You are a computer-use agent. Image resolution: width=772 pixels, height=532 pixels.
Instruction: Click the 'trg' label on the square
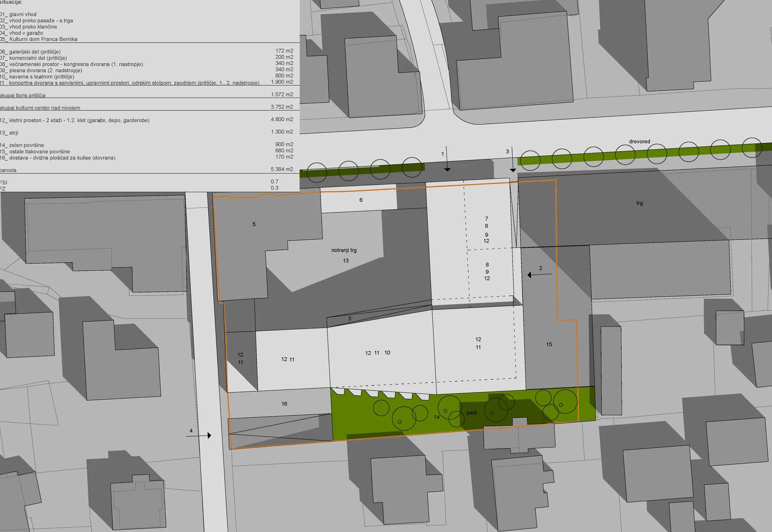tap(640, 203)
